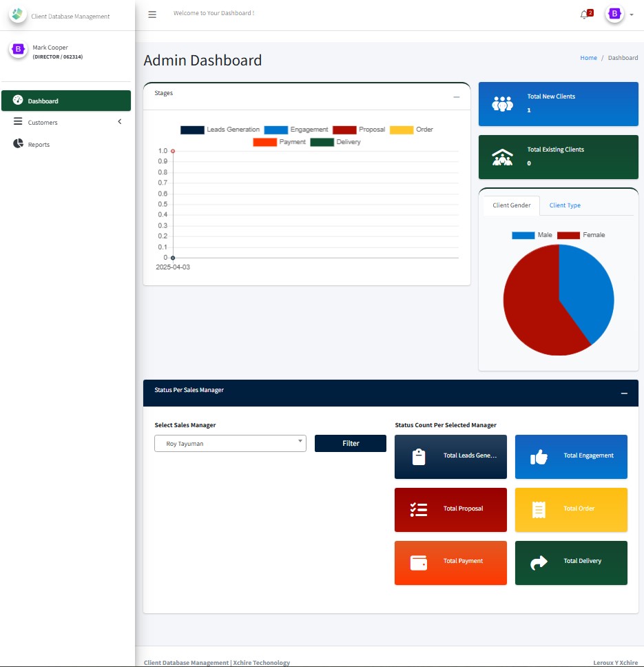Open the Customers sidebar menu
The width and height of the screenshot is (644, 667).
66,122
